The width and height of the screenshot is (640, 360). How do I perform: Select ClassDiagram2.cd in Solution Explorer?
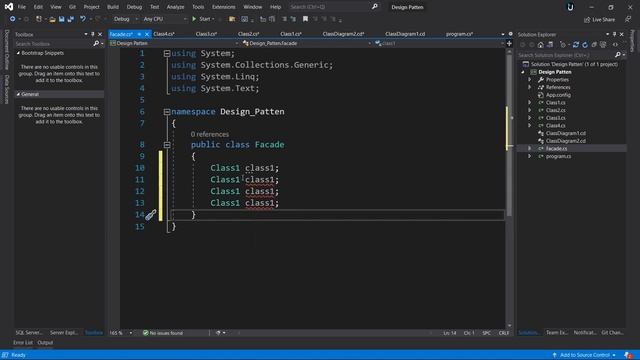coord(565,141)
